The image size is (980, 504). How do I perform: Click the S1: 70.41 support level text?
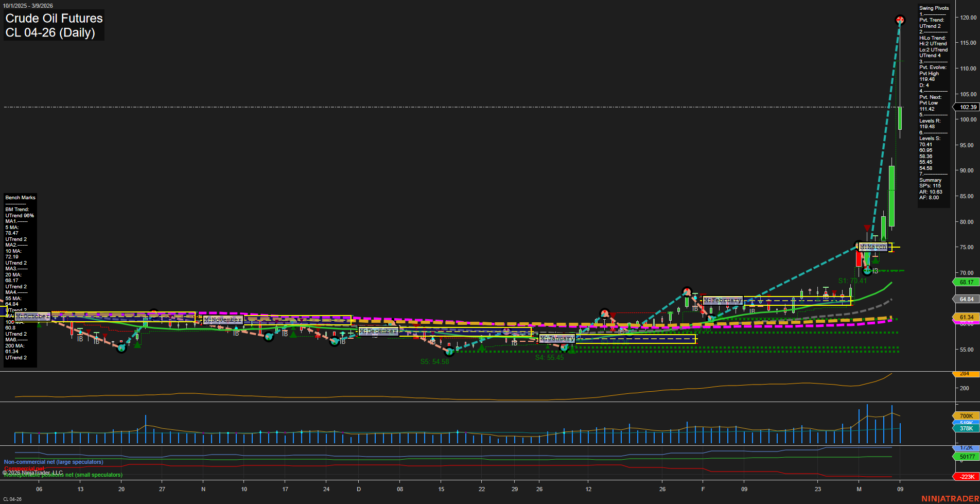851,281
